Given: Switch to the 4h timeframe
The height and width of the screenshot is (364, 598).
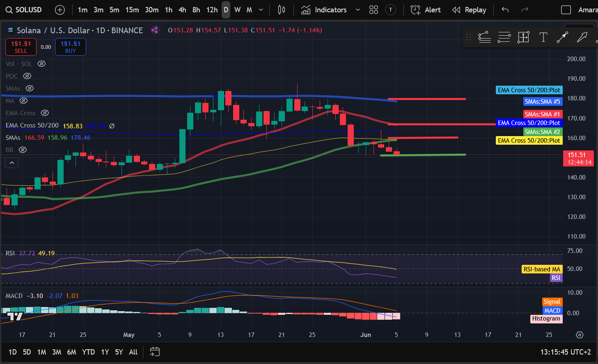Looking at the screenshot, I should (x=182, y=10).
